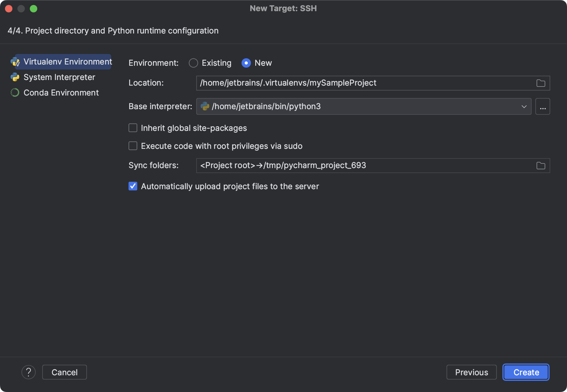Screen dimensions: 567x392
Task: Click the System Interpreter Python icon
Action: pyautogui.click(x=15, y=77)
